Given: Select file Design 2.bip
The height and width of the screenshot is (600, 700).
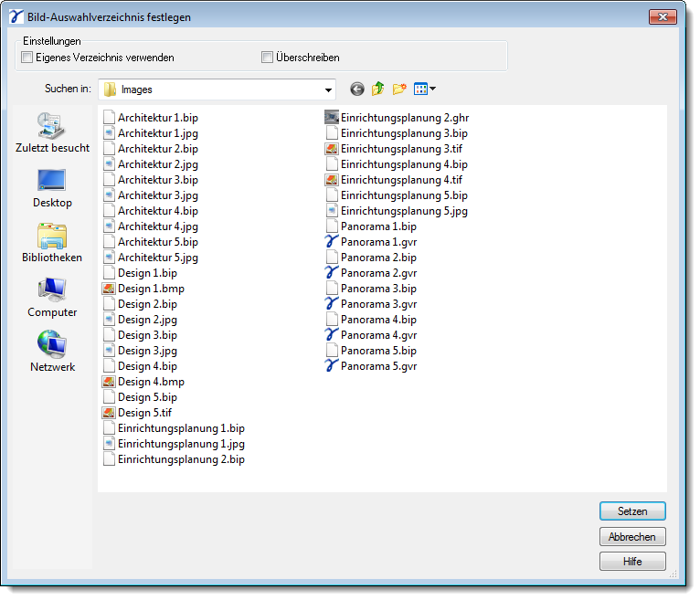Looking at the screenshot, I should pyautogui.click(x=140, y=304).
